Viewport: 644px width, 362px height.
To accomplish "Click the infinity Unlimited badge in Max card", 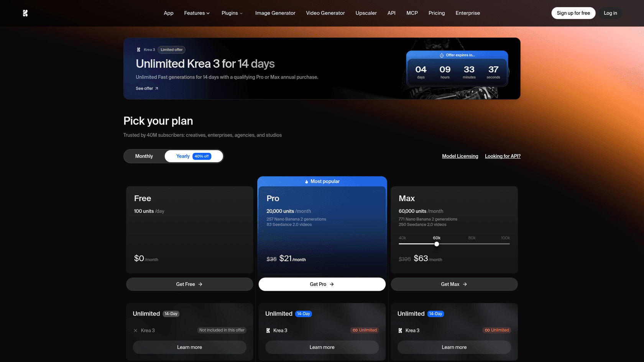I will tap(497, 330).
